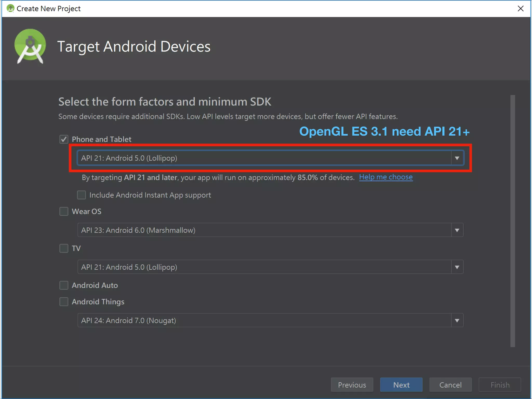Cancel the new project wizard
532x399 pixels.
tap(450, 385)
